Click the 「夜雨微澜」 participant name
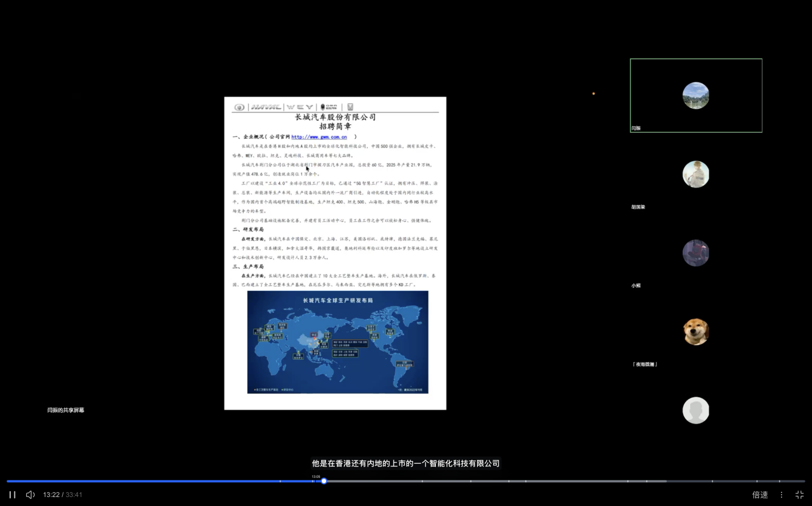 pyautogui.click(x=644, y=364)
